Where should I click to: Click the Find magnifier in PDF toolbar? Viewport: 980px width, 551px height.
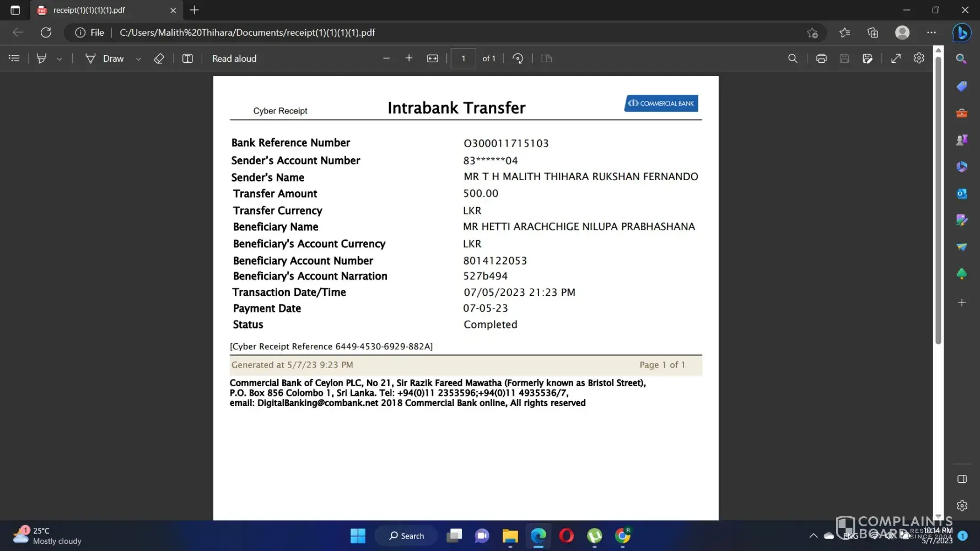(793, 58)
